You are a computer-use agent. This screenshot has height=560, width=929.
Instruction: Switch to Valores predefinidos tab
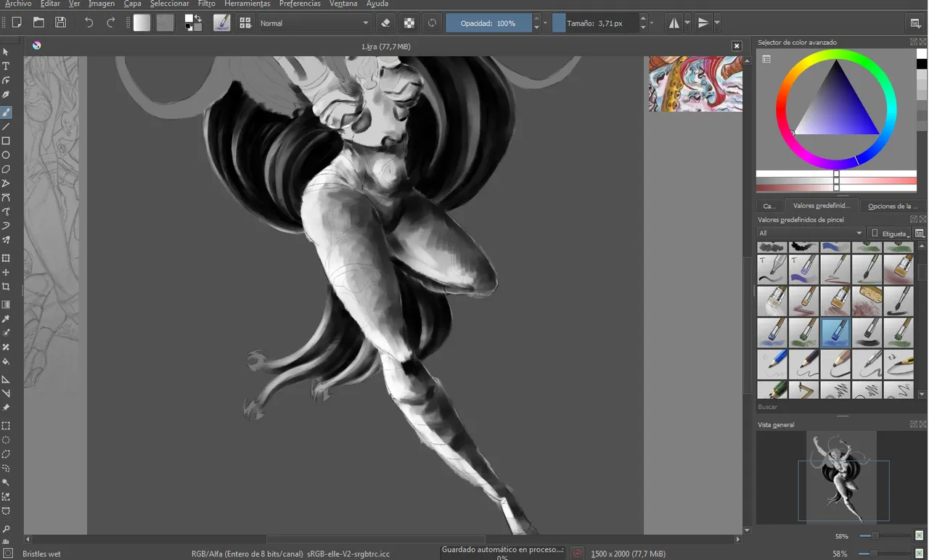coord(822,205)
